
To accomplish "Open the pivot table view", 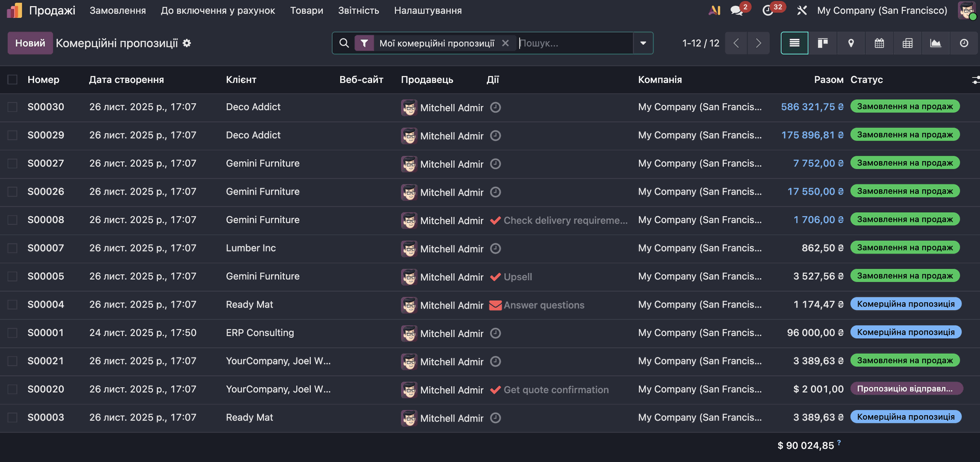I will click(908, 43).
